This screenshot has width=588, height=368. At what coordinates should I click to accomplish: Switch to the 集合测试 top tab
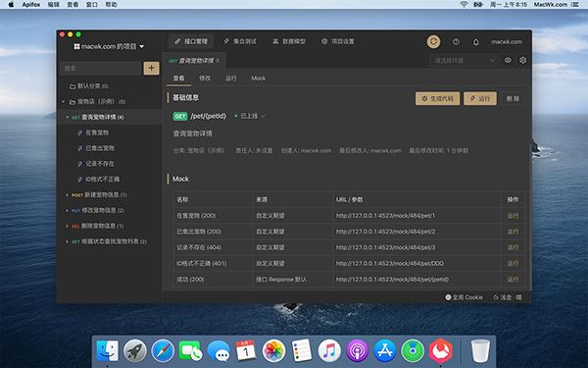point(240,41)
